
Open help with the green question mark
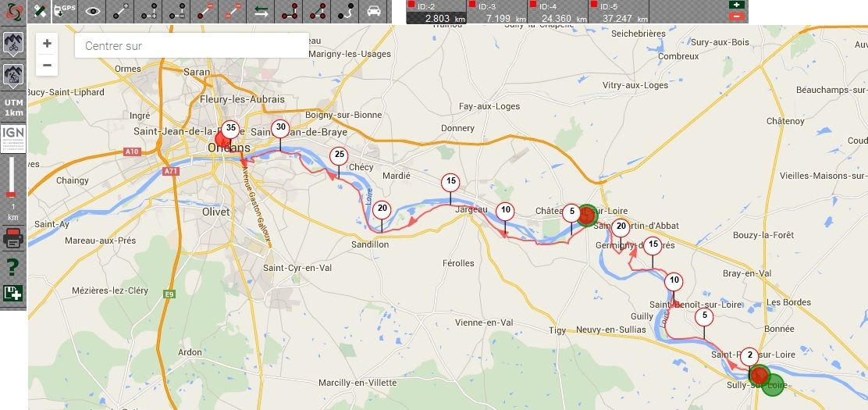[12, 267]
